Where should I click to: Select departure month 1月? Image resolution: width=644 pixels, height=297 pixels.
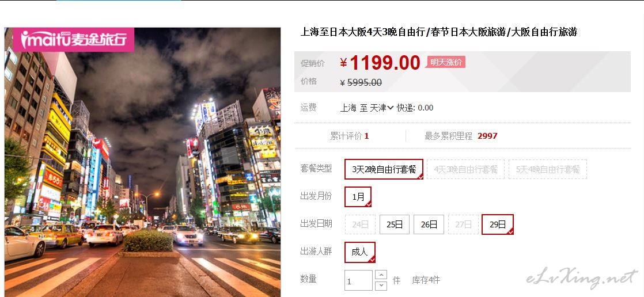(x=358, y=197)
